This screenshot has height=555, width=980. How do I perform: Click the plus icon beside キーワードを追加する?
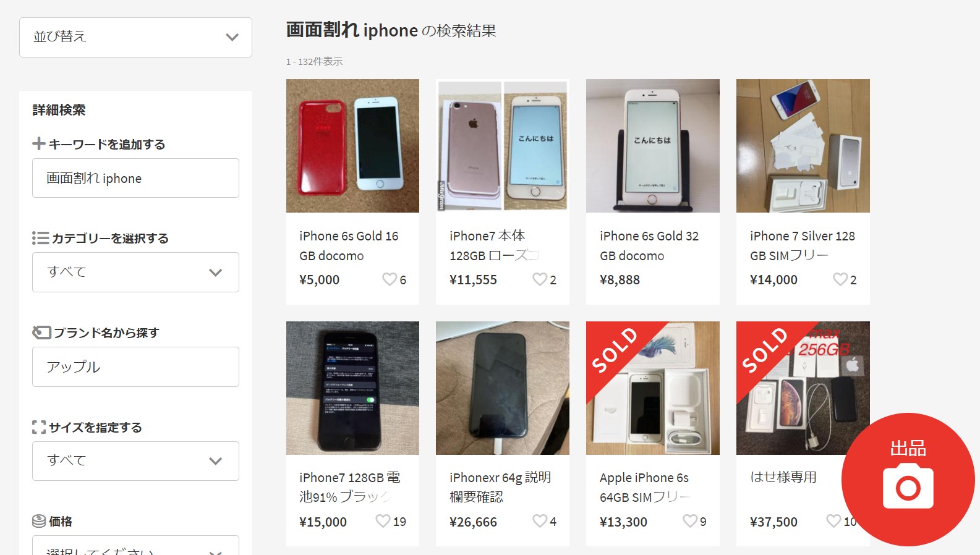pos(39,144)
